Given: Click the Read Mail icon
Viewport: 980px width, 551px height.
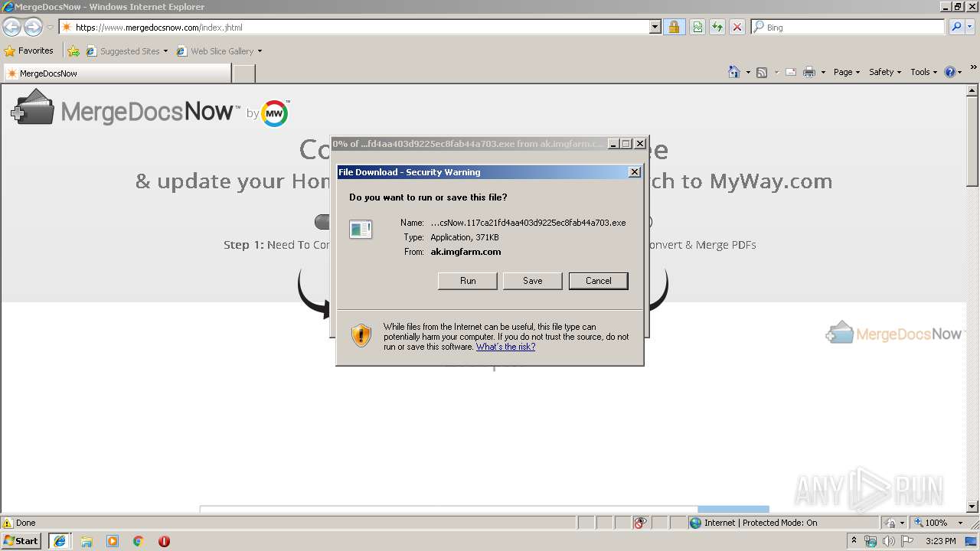Looking at the screenshot, I should click(x=791, y=72).
